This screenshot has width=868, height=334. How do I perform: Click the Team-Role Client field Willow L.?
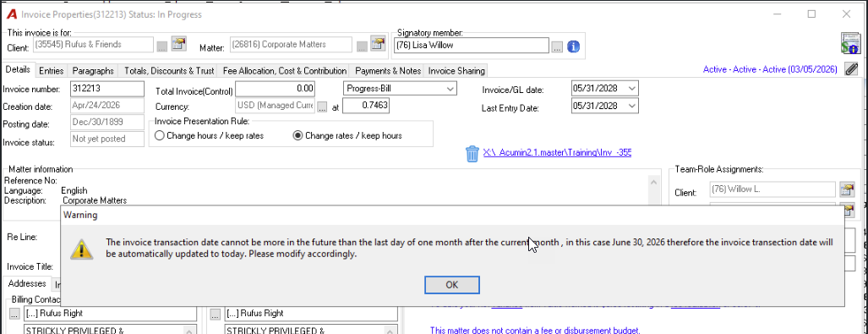coord(772,189)
